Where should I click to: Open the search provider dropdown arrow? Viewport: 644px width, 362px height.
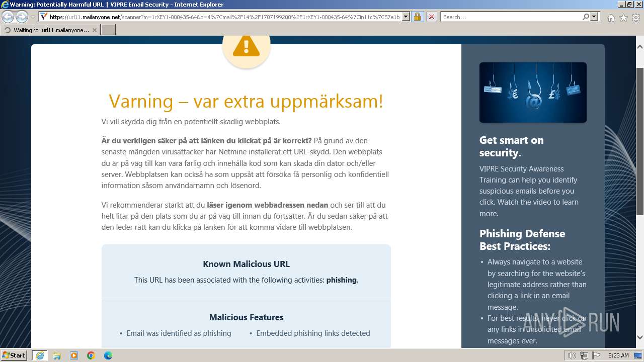595,17
